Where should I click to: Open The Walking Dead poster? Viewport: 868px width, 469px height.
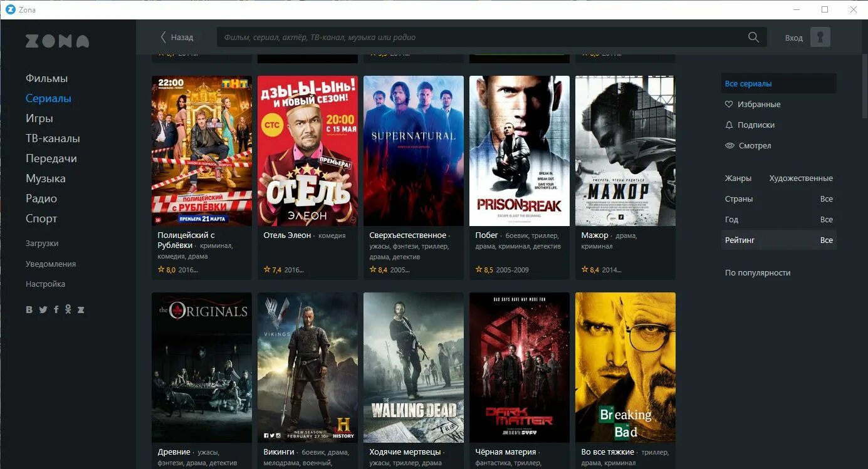(414, 368)
